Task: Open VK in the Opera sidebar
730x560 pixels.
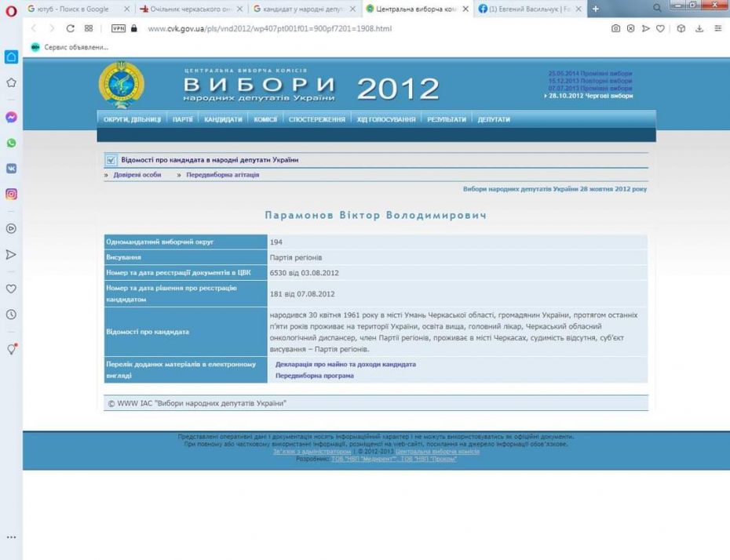Action: [11, 168]
